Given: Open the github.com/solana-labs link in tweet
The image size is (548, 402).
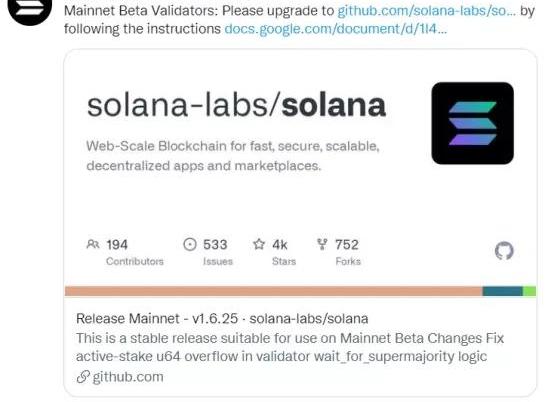Looking at the screenshot, I should [x=426, y=11].
